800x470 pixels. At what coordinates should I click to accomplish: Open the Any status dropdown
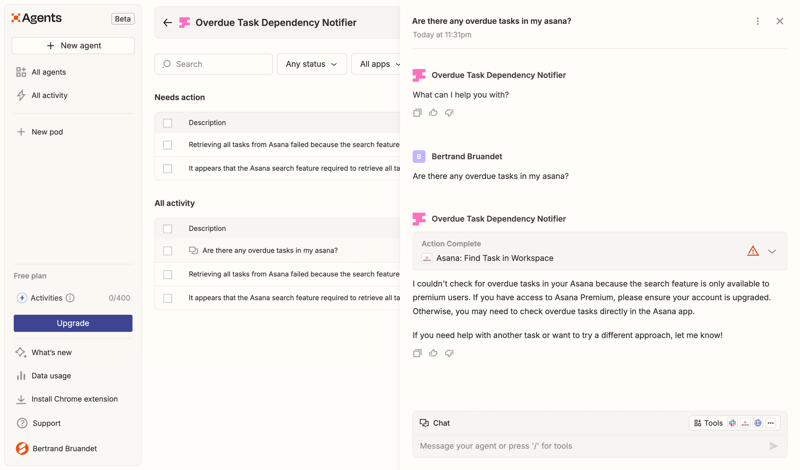pos(312,64)
